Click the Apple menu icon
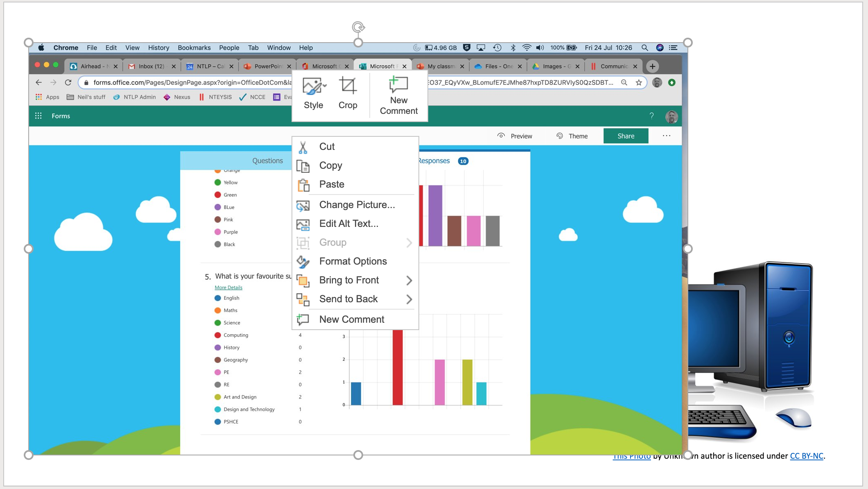The image size is (868, 489). (x=41, y=48)
